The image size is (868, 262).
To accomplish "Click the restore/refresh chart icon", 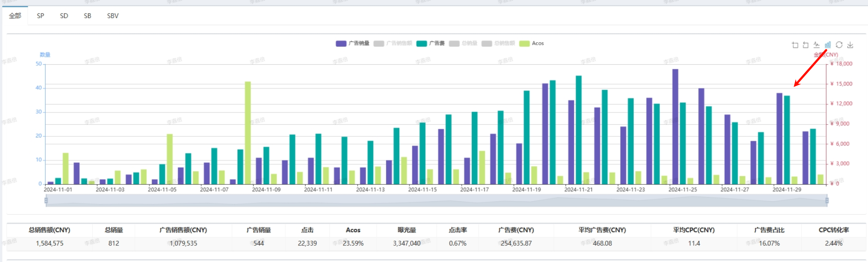I will point(839,45).
